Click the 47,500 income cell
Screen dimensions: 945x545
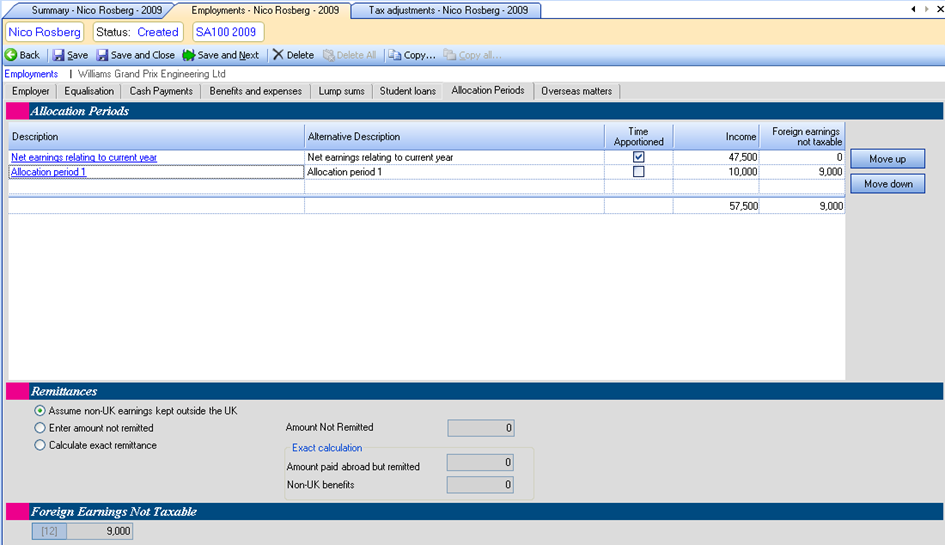(716, 157)
